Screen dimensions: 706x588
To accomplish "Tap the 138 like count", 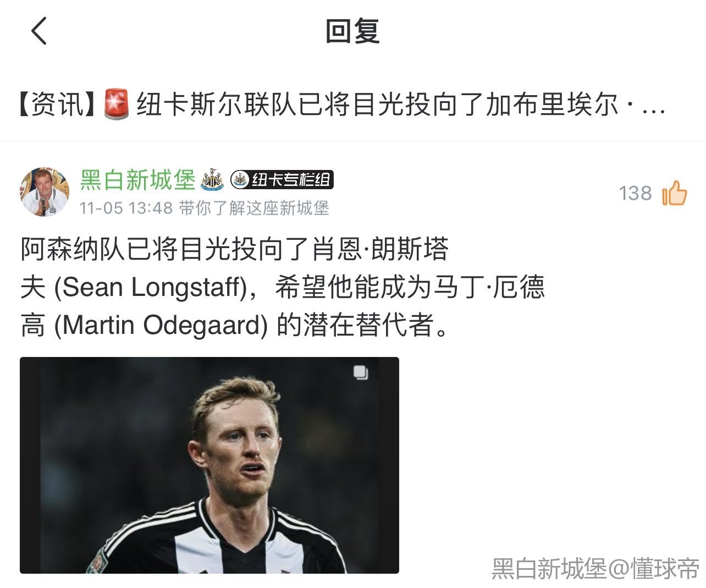I will point(635,193).
